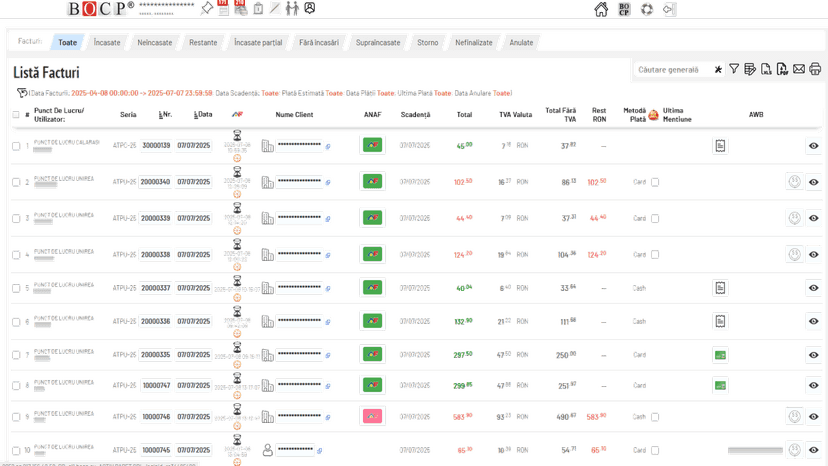Click the icon beside Metodă Plată header
The width and height of the screenshot is (828, 466).
pos(654,115)
